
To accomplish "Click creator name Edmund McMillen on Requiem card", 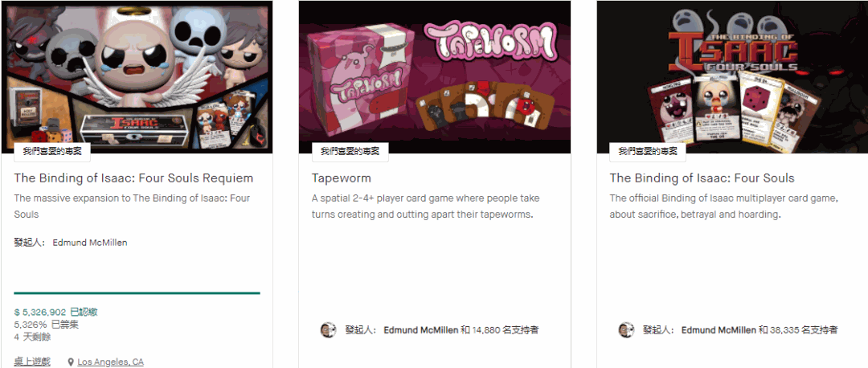I will coord(90,243).
